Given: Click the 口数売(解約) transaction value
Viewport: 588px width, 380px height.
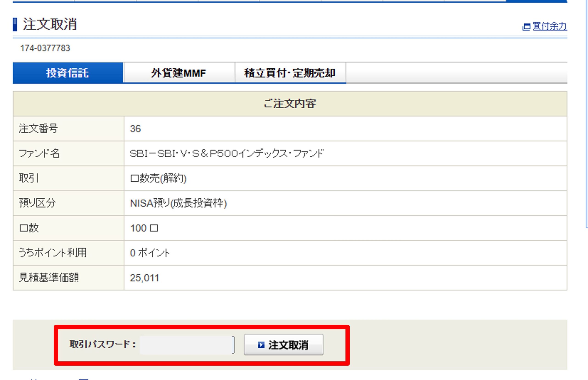Looking at the screenshot, I should (158, 178).
